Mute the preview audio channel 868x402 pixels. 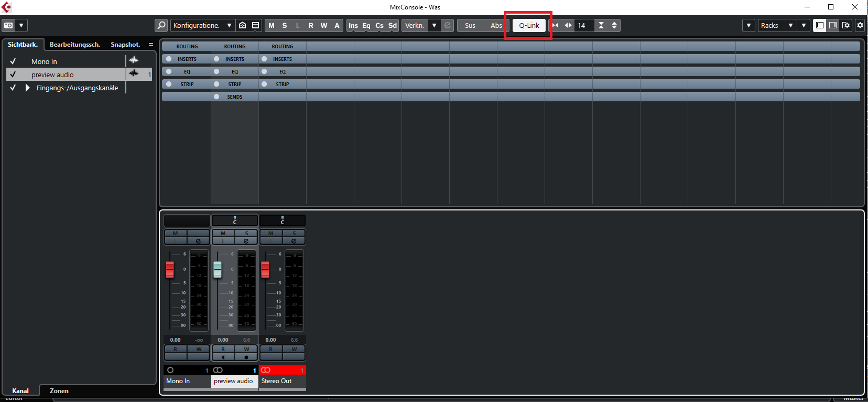pos(223,233)
